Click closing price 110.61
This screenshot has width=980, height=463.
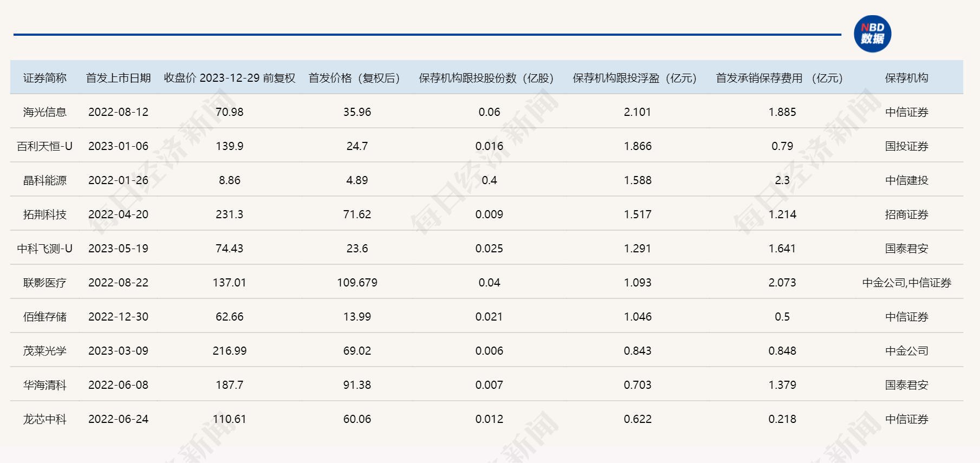230,419
